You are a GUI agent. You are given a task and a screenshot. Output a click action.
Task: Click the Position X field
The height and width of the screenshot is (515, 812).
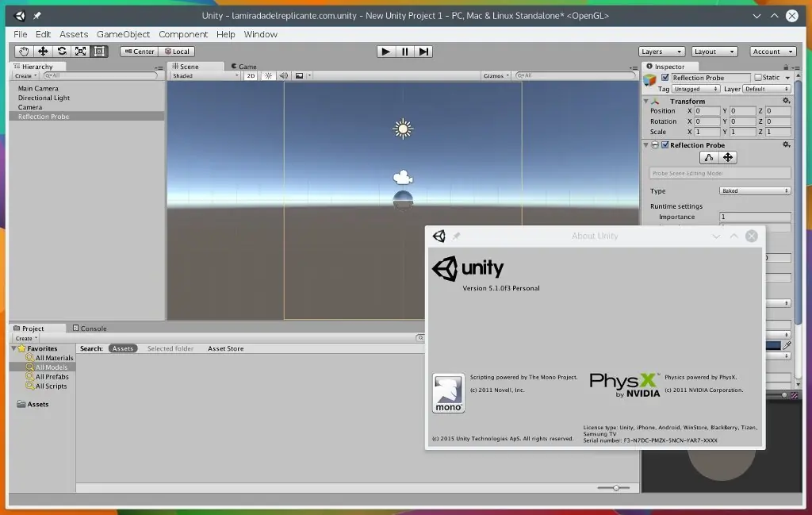707,111
